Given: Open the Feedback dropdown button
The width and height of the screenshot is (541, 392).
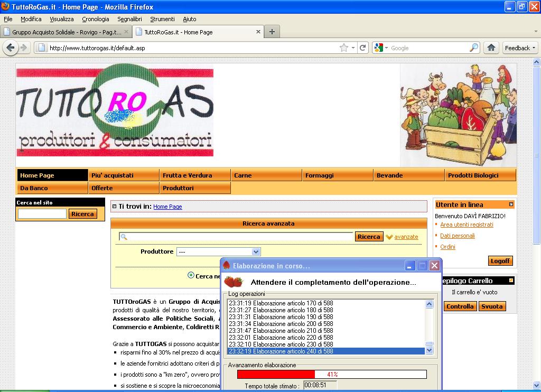Looking at the screenshot, I should pos(520,48).
